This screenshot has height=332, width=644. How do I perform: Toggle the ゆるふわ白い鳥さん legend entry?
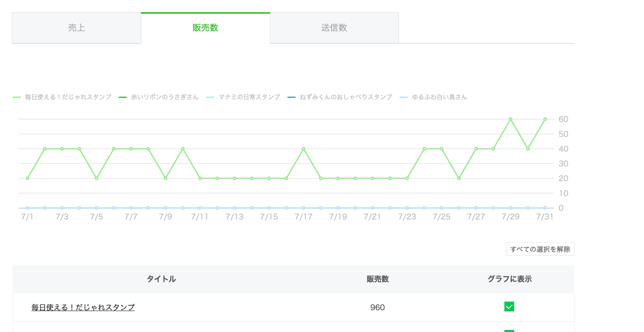pyautogui.click(x=433, y=97)
